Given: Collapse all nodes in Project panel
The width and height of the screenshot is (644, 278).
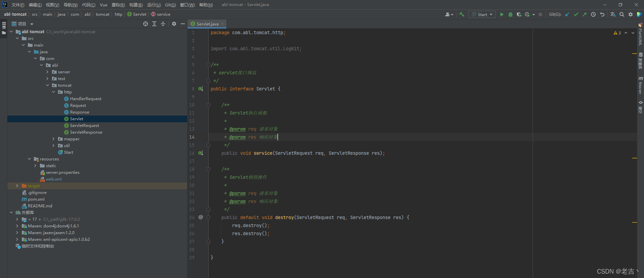Looking at the screenshot, I should (x=163, y=24).
